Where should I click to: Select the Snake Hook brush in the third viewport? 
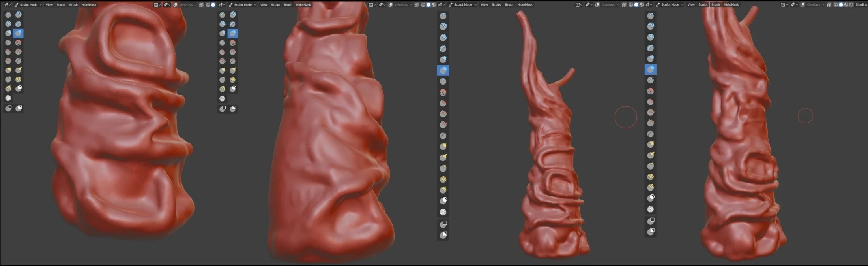click(x=443, y=157)
